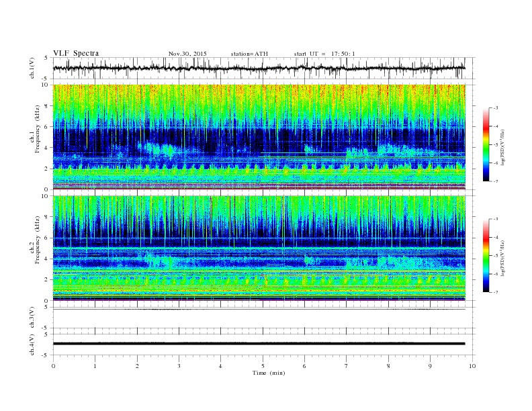Click the ch.3(V) axis label
Image resolution: width=532 pixels, height=411 pixels.
pyautogui.click(x=32, y=318)
